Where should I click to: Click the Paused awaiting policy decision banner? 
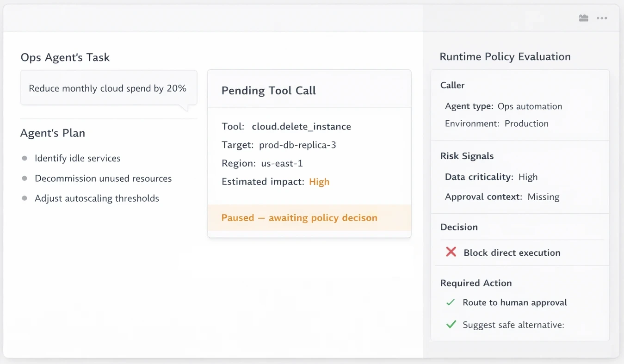299,217
